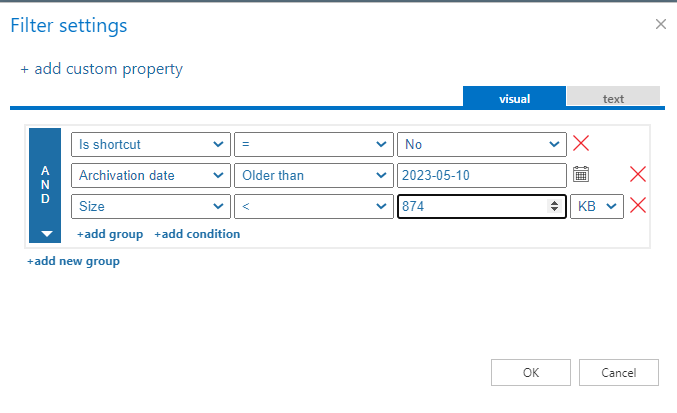Switch to the visual tab
The height and width of the screenshot is (413, 677).
click(514, 98)
